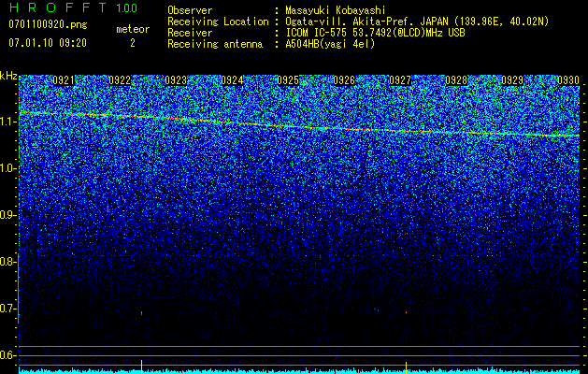Click the 0.6 kHz axis label
The width and height of the screenshot is (588, 374).
[8, 355]
